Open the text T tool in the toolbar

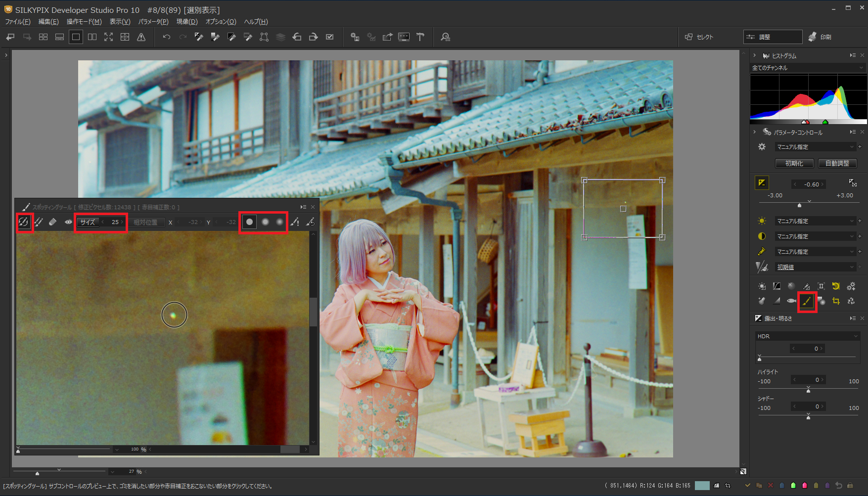420,37
